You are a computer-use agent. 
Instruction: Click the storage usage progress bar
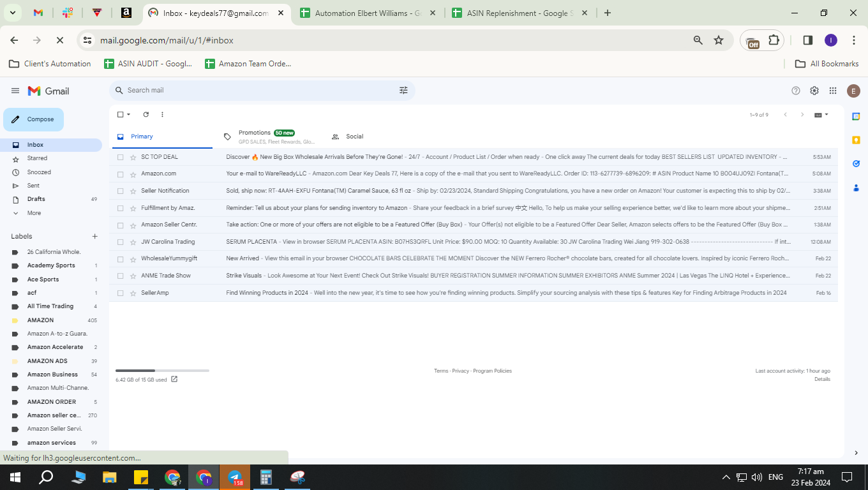click(162, 371)
